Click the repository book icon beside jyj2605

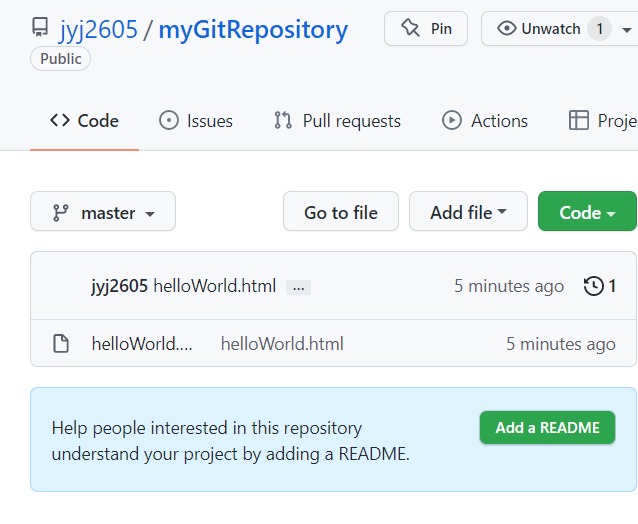(40, 27)
